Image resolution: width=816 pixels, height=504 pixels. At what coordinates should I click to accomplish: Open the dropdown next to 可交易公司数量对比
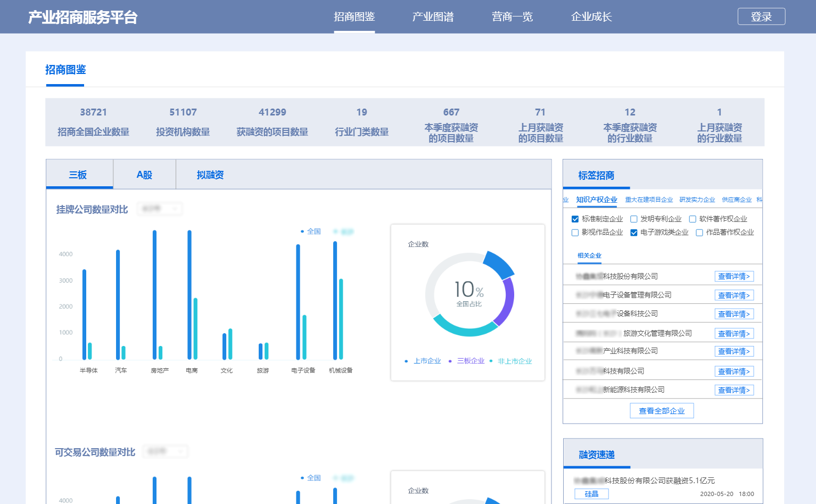point(166,451)
